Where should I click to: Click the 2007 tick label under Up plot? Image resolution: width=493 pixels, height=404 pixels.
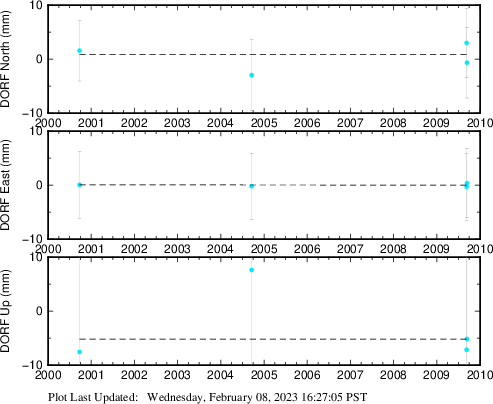click(x=350, y=375)
